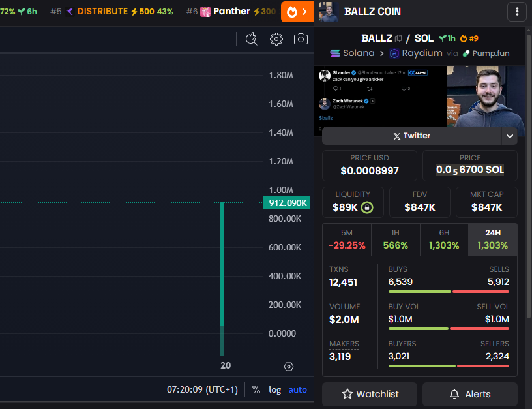The width and height of the screenshot is (532, 409).
Task: Open chart settings gear
Action: point(276,39)
